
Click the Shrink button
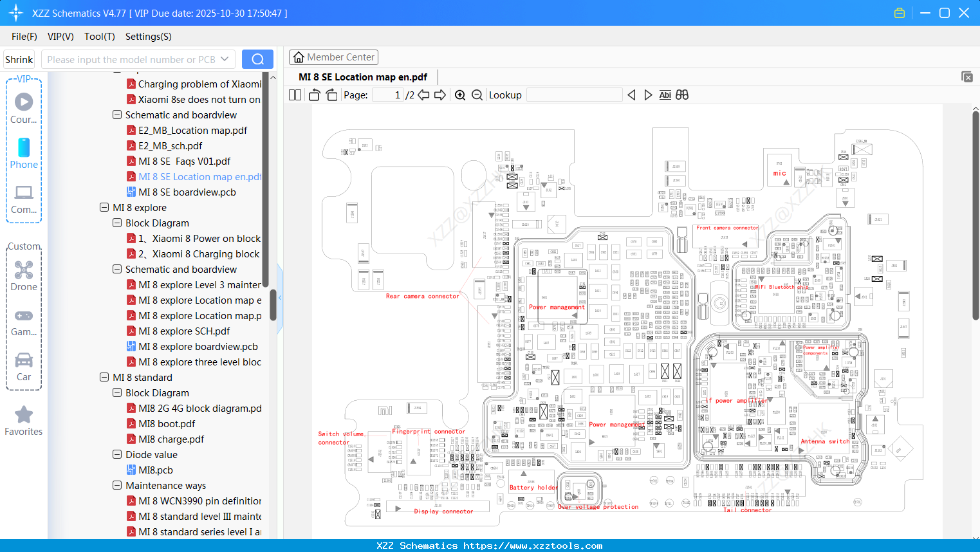tap(19, 59)
